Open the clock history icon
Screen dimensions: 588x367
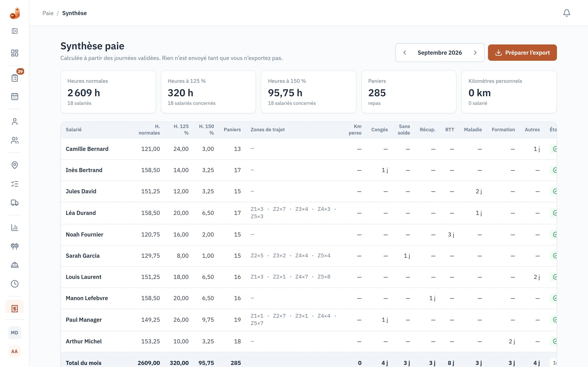pyautogui.click(x=14, y=284)
